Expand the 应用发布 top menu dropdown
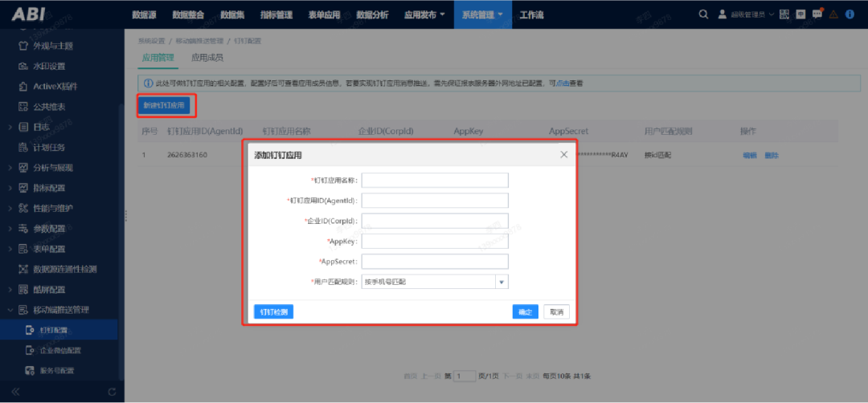 tap(424, 14)
